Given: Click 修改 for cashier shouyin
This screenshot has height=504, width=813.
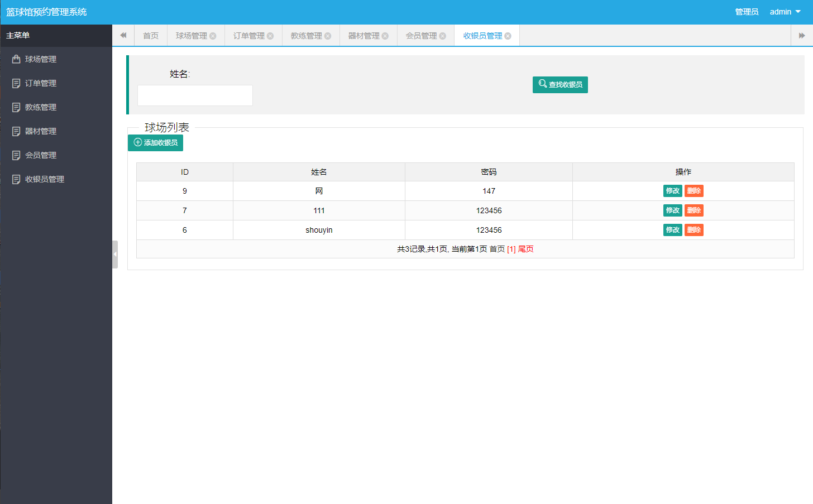Looking at the screenshot, I should pyautogui.click(x=672, y=230).
